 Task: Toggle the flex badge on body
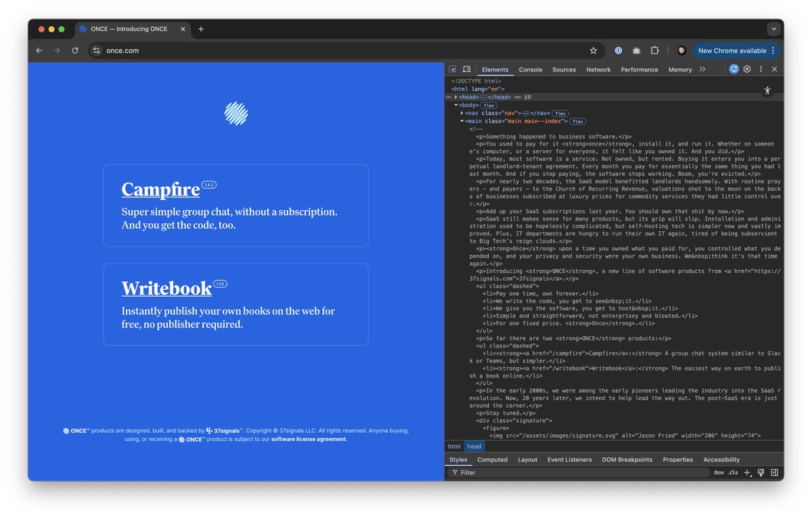489,105
